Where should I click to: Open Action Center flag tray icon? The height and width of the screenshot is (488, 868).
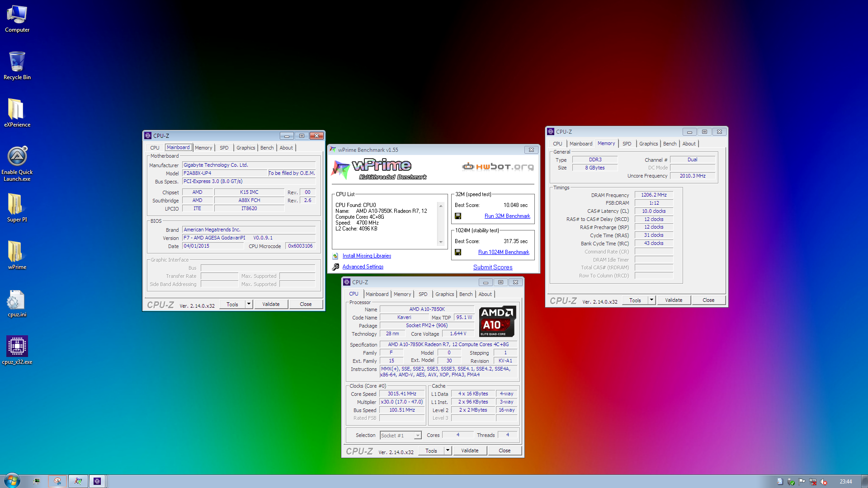pyautogui.click(x=802, y=482)
